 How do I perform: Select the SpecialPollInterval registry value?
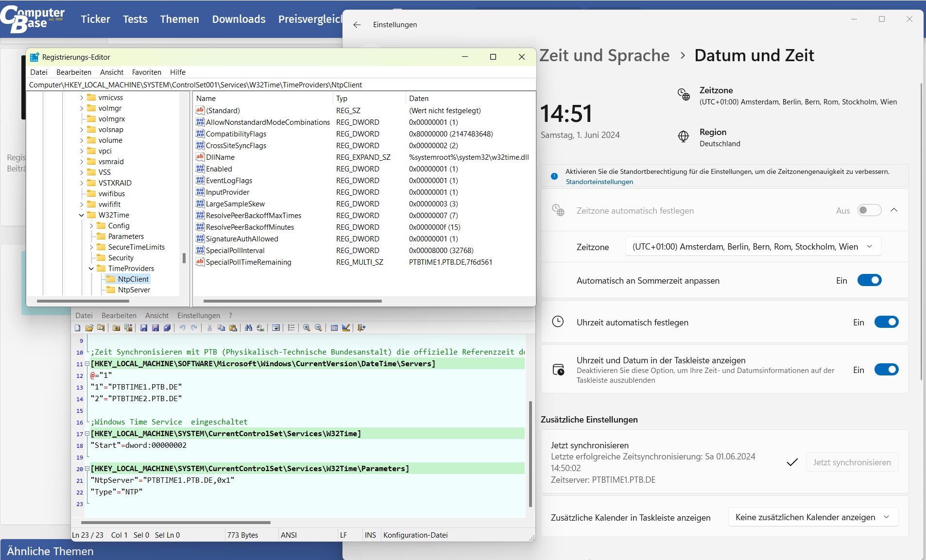(235, 251)
